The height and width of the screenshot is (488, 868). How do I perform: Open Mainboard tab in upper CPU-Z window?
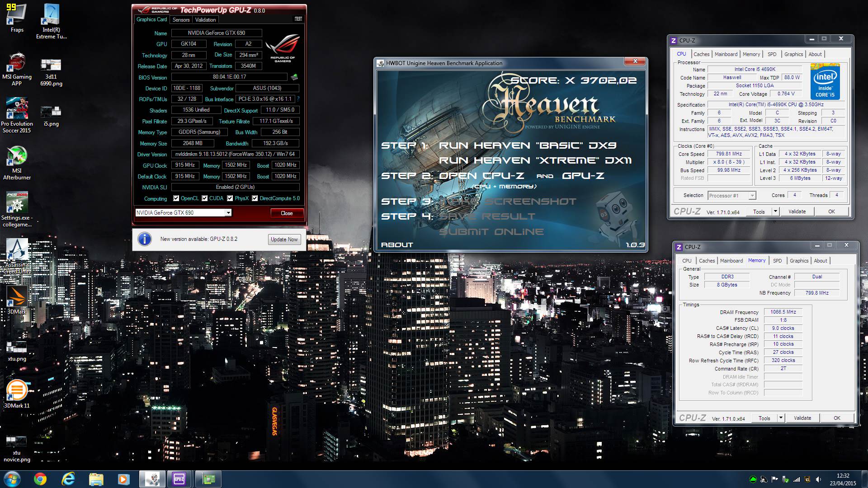pyautogui.click(x=726, y=54)
